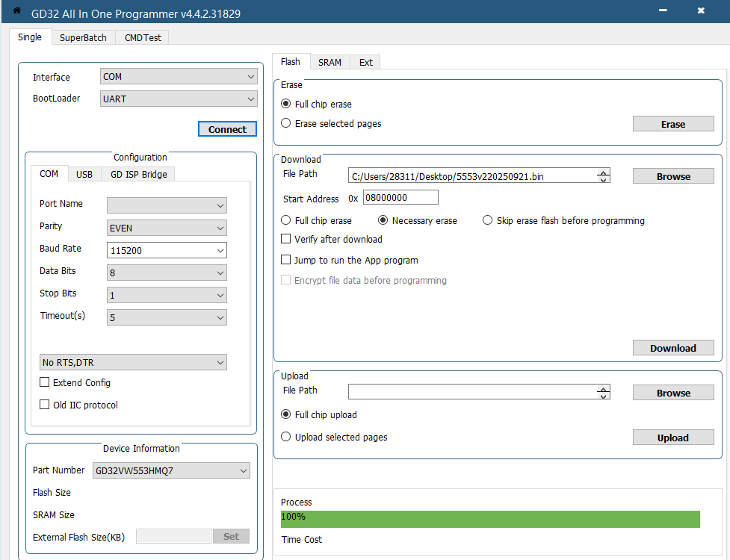Click the green 100% progress bar
The image size is (730, 560).
pyautogui.click(x=490, y=519)
